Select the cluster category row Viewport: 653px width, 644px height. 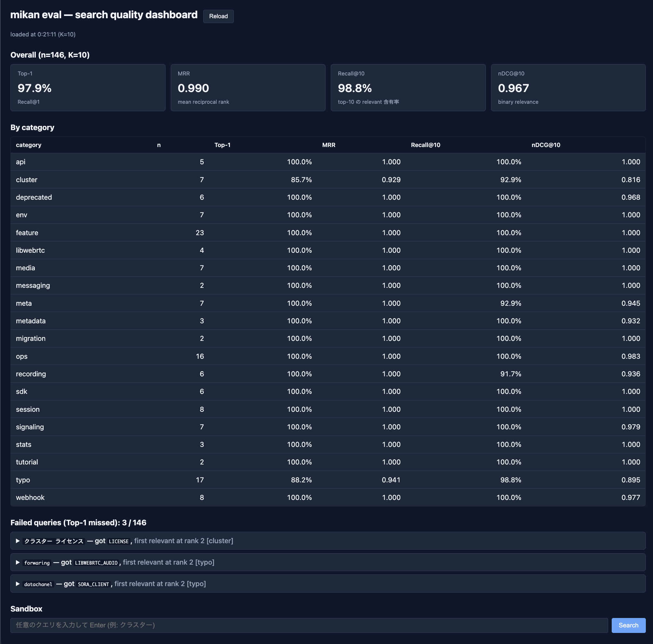pyautogui.click(x=26, y=180)
